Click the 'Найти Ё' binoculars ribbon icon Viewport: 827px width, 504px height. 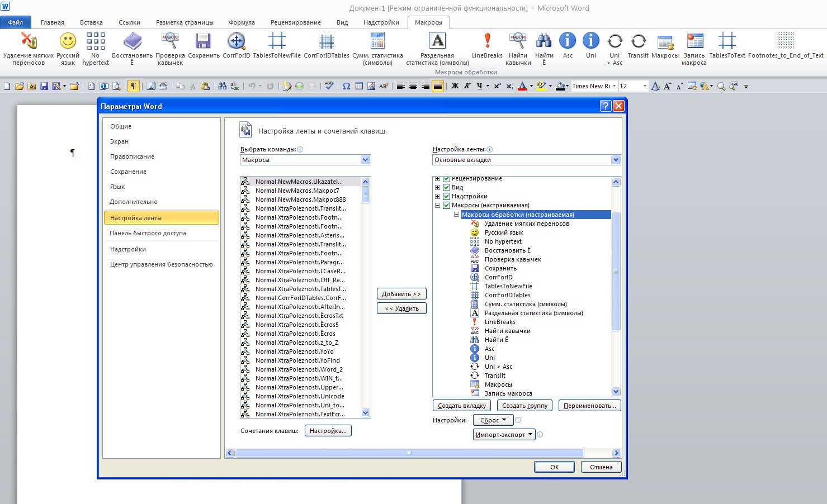point(544,49)
